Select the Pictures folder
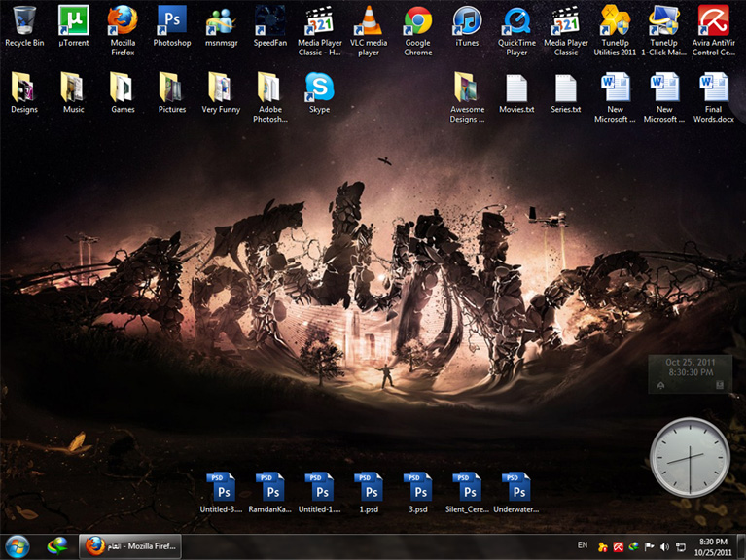Screen dimensions: 746x560 [x=172, y=92]
